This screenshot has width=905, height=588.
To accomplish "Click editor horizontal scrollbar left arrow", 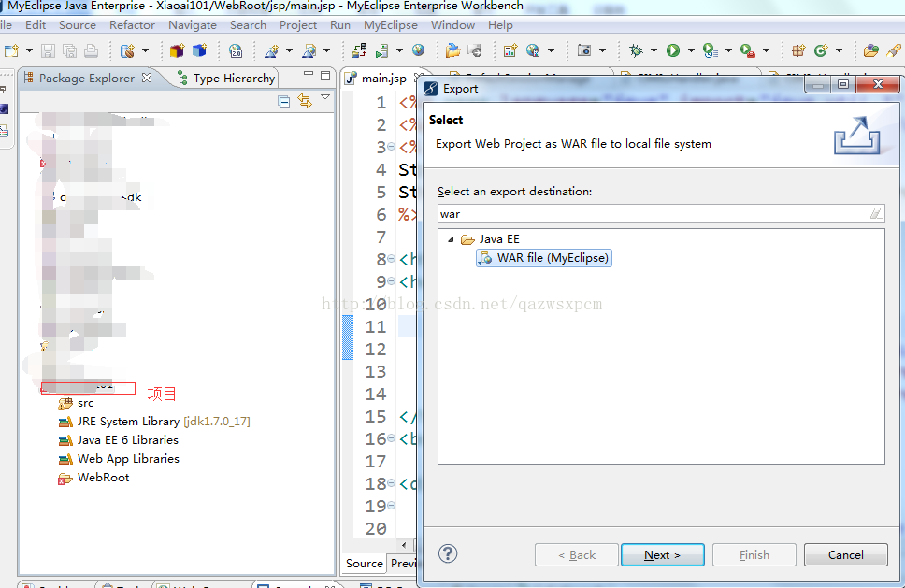I will point(404,544).
